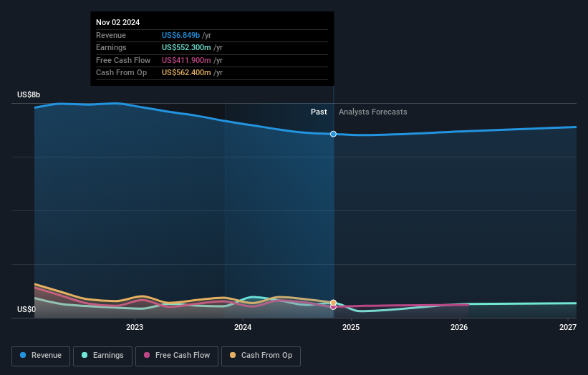Click the US$8b axis label

click(29, 94)
